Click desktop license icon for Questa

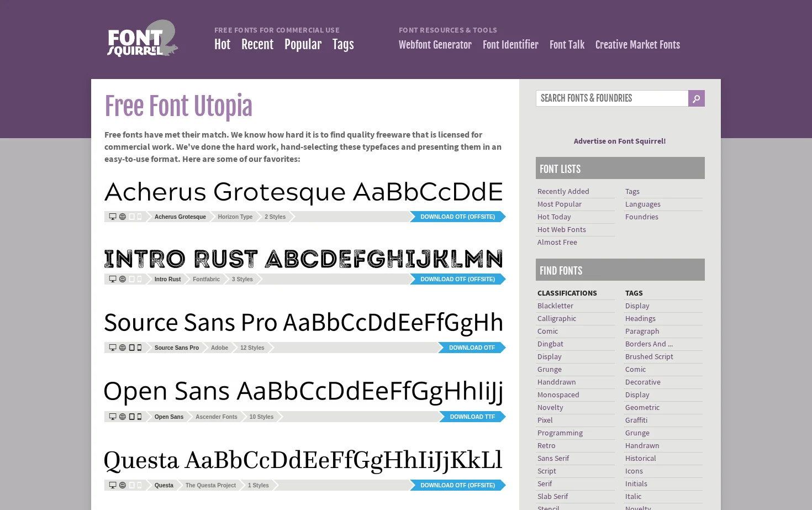tap(113, 485)
